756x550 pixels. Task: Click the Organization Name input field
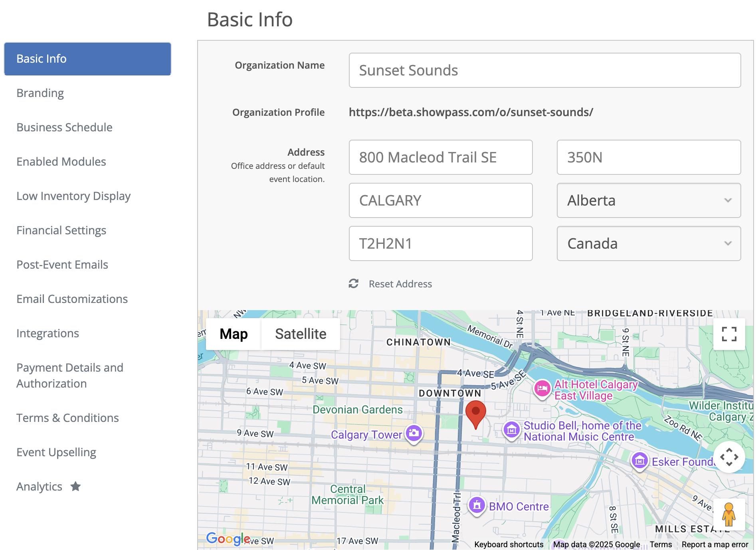pos(545,70)
